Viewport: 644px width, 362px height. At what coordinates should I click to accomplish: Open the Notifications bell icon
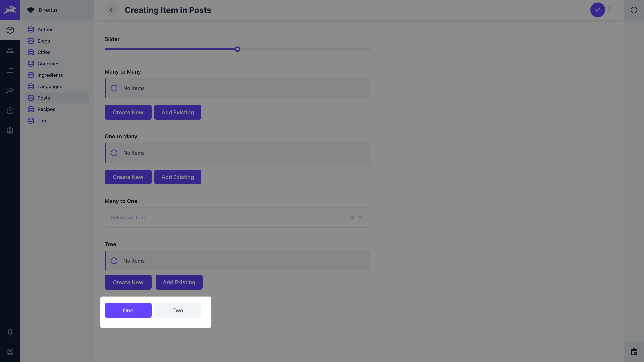10,332
